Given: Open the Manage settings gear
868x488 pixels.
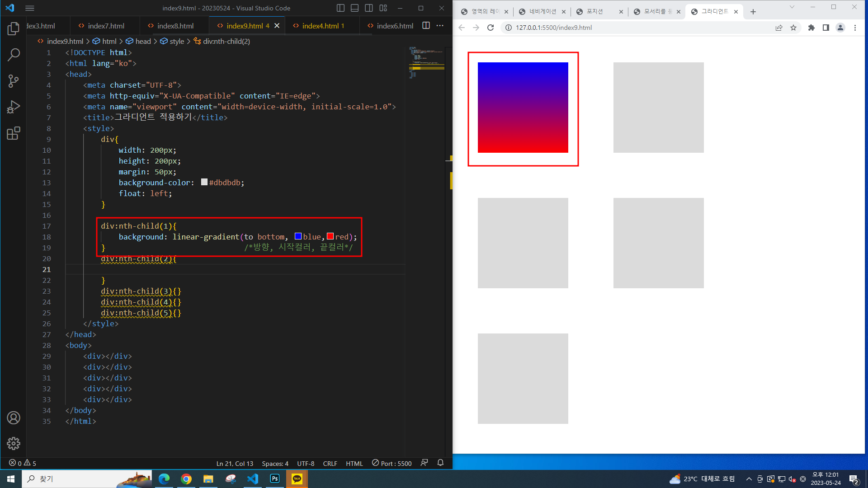Looking at the screenshot, I should pyautogui.click(x=14, y=443).
